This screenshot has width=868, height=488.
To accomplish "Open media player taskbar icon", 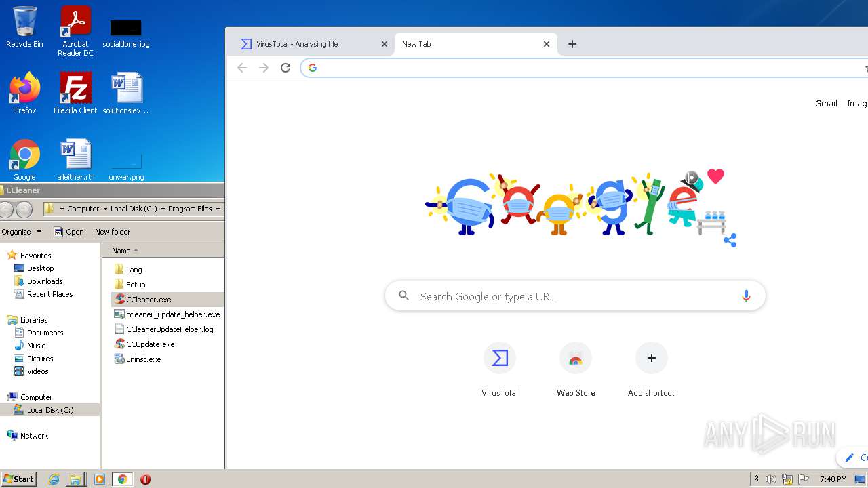I will point(100,479).
